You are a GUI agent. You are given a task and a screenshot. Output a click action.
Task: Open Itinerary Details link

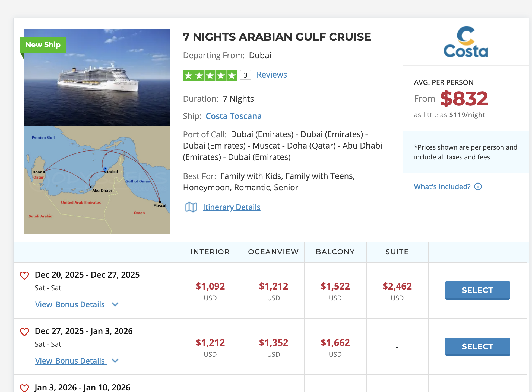(232, 207)
